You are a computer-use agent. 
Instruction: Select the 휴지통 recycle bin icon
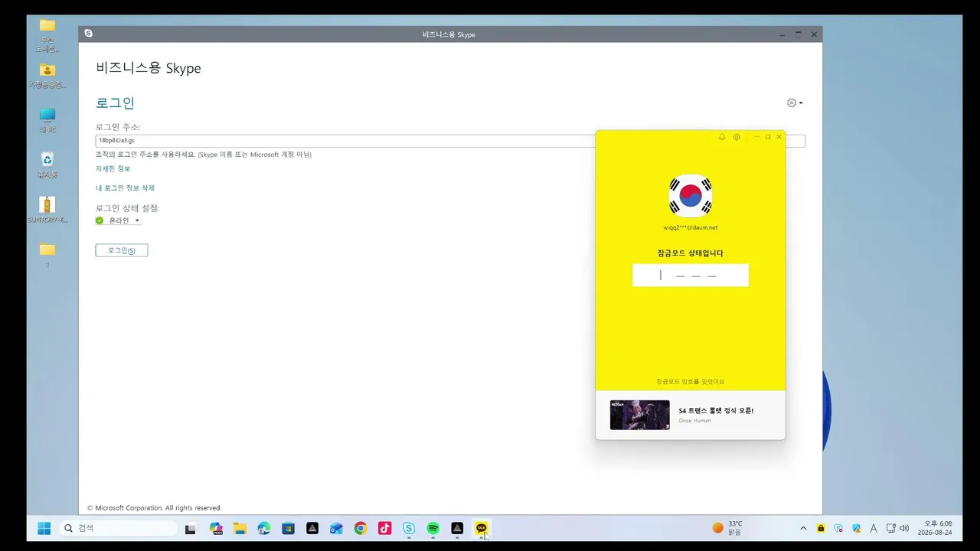pyautogui.click(x=47, y=165)
